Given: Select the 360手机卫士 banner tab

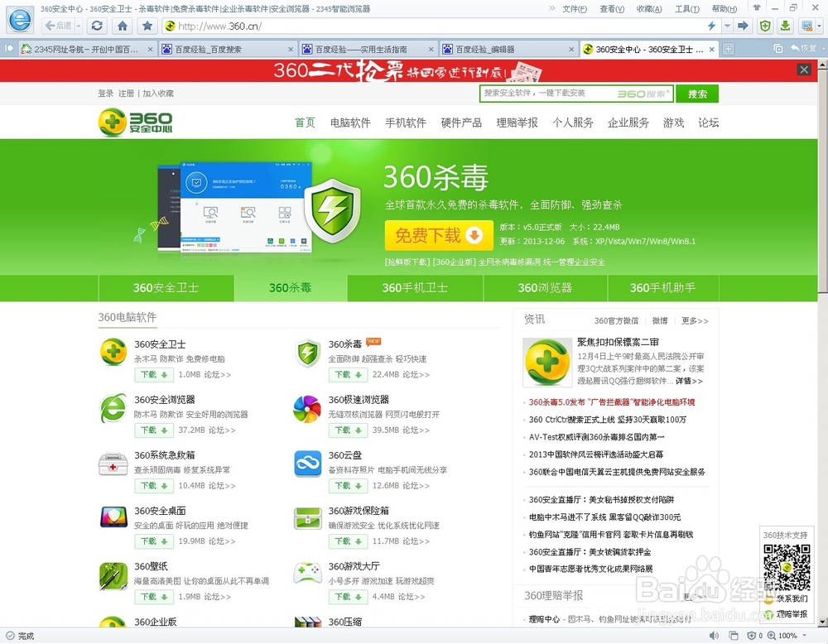Looking at the screenshot, I should [x=415, y=288].
